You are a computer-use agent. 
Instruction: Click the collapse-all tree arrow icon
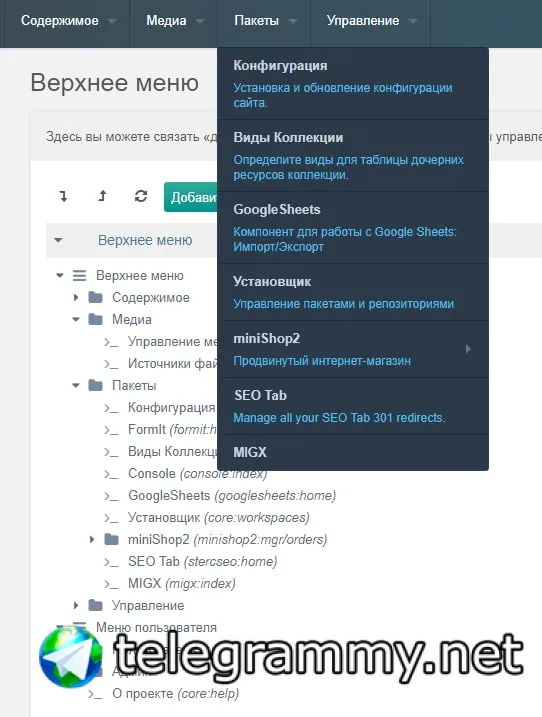102,196
